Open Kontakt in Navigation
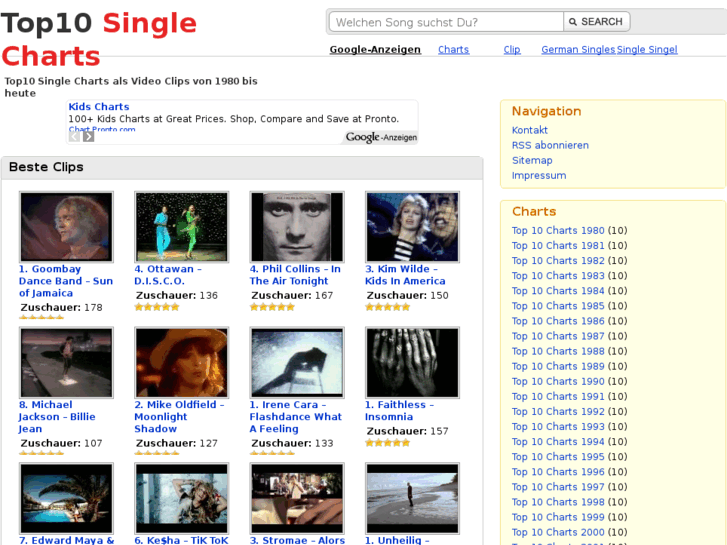 click(x=529, y=130)
